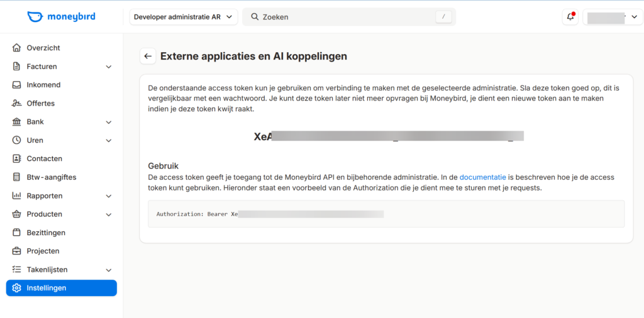Viewport: 644px width, 318px height.
Task: Open Projecten in the sidebar
Action: click(x=62, y=251)
